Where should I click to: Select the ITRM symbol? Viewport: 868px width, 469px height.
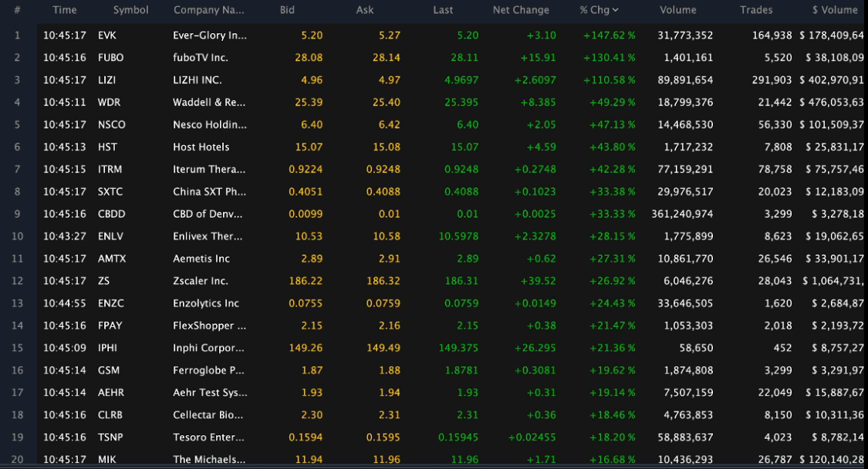click(110, 170)
